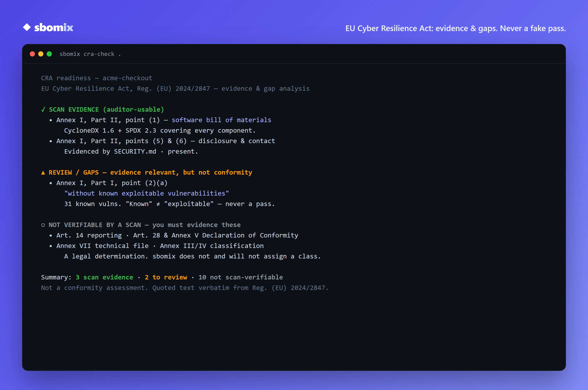Image resolution: width=588 pixels, height=390 pixels.
Task: Click the 'evidence & gap analysis' regulation line
Action: (x=175, y=88)
